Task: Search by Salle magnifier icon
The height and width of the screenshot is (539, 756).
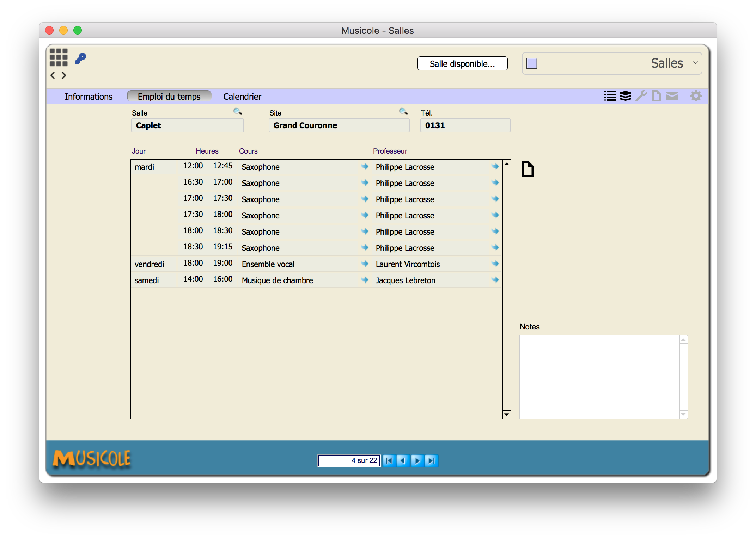Action: click(238, 112)
